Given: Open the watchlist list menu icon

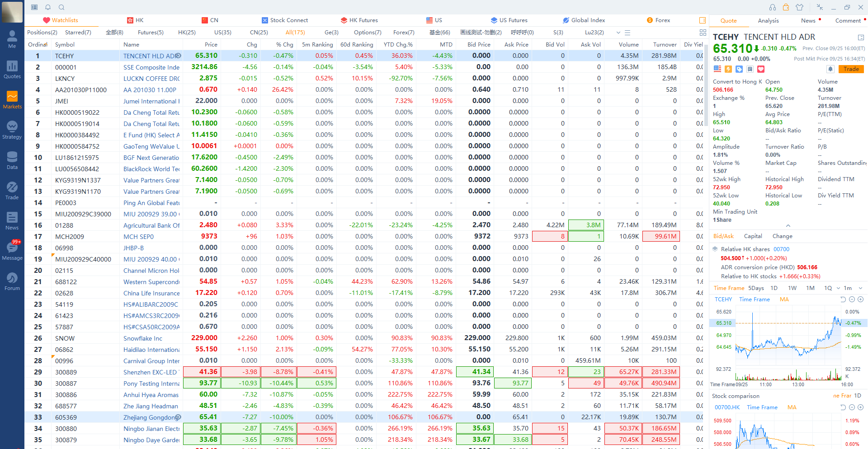Looking at the screenshot, I should click(x=627, y=33).
